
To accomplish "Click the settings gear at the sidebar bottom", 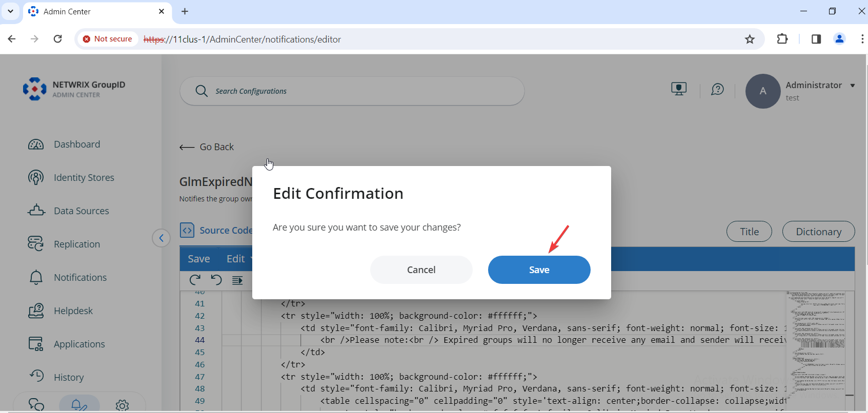I will tap(122, 405).
